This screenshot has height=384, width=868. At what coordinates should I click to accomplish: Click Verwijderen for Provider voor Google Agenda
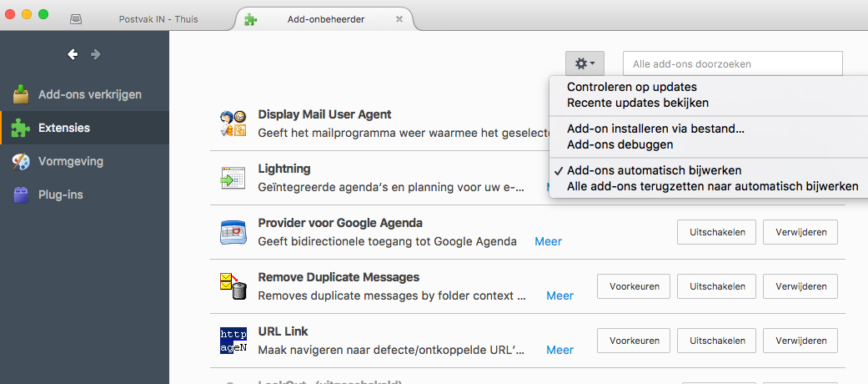(x=800, y=232)
